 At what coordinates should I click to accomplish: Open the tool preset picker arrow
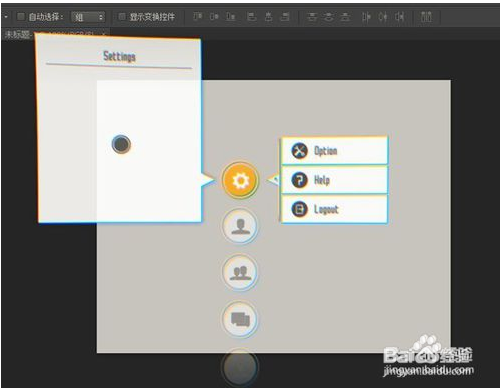point(6,16)
